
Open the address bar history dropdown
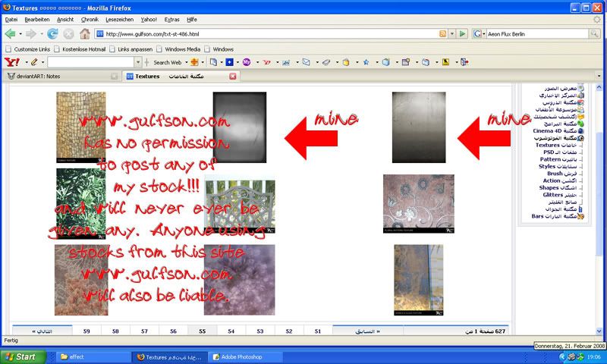(x=451, y=34)
